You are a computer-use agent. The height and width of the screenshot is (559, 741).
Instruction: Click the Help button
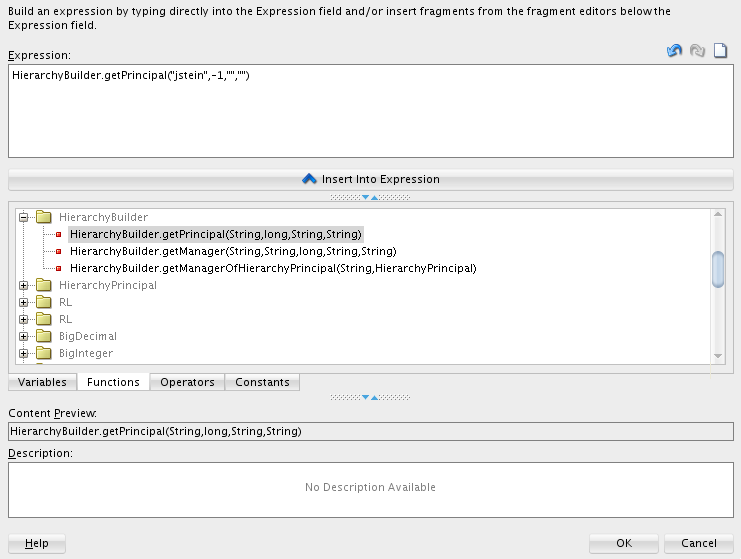pos(37,543)
